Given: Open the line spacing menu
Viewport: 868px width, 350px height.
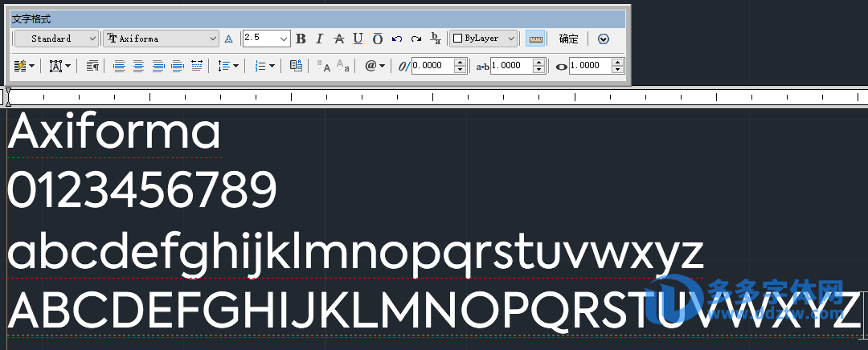Looking at the screenshot, I should (x=228, y=66).
